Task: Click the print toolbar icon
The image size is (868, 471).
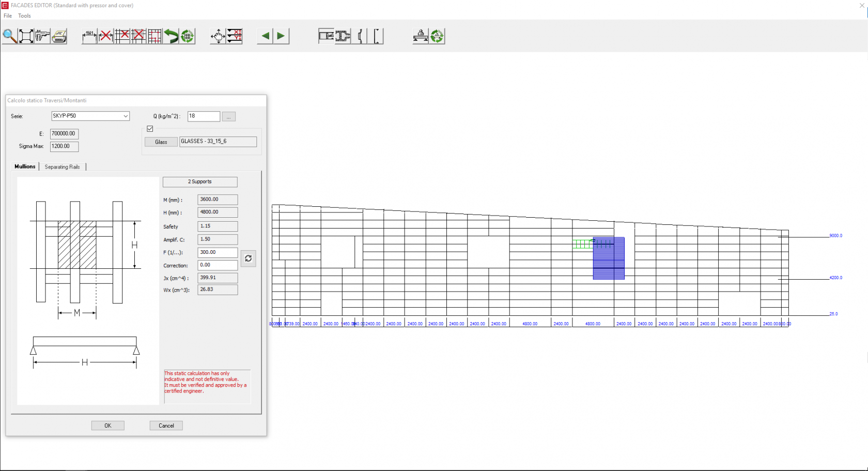Action: coord(58,36)
